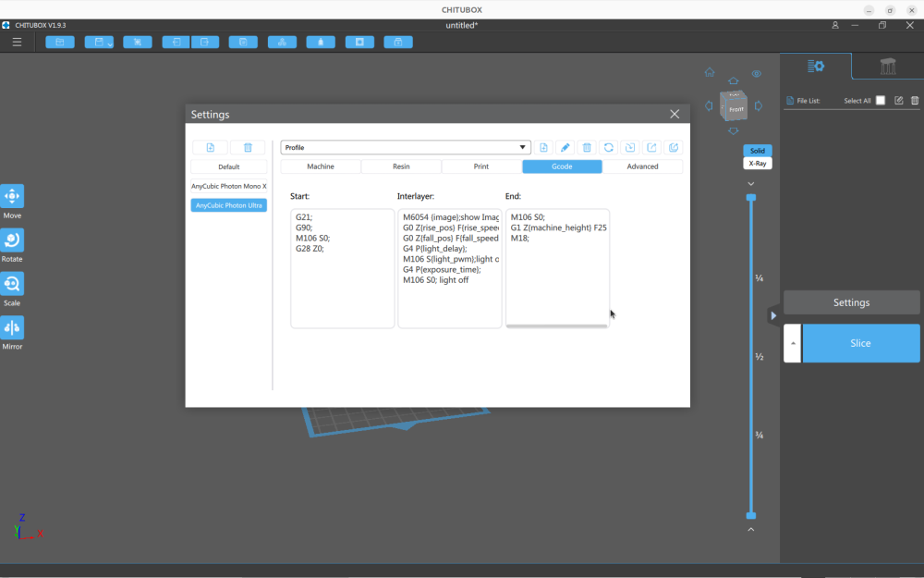
Task: Click the bottom handle of layer slider
Action: tap(750, 515)
